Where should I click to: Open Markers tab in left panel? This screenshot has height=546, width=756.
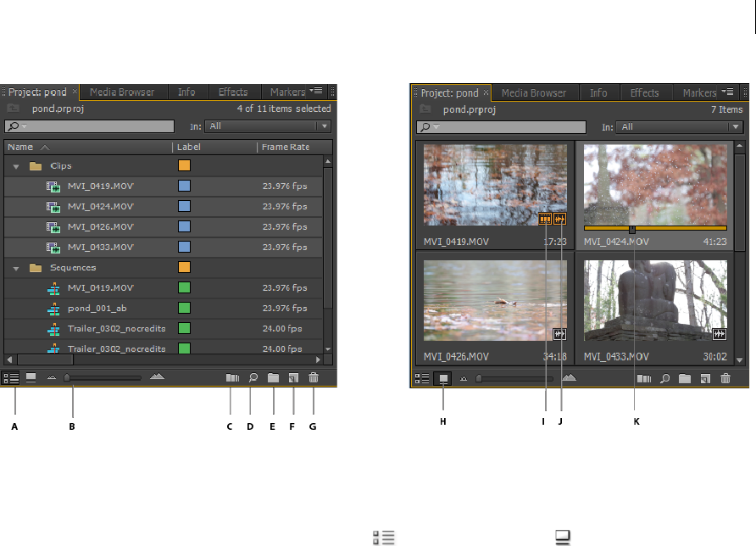[287, 92]
